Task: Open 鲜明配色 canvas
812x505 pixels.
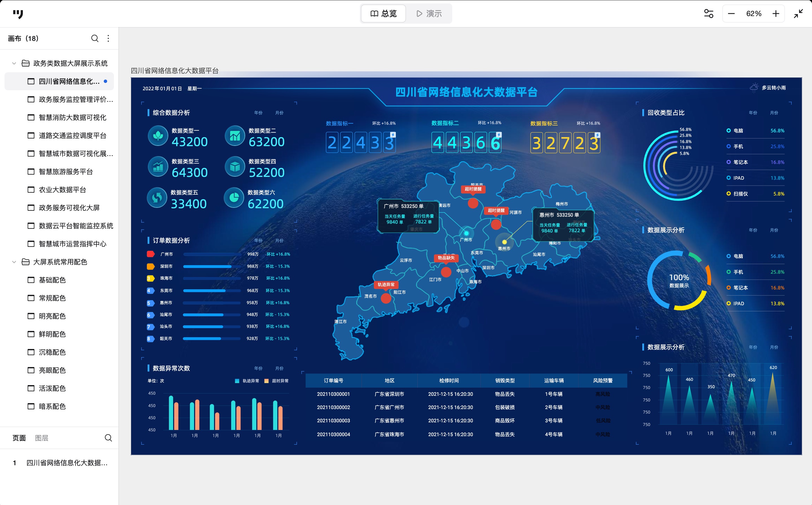Action: (59, 334)
